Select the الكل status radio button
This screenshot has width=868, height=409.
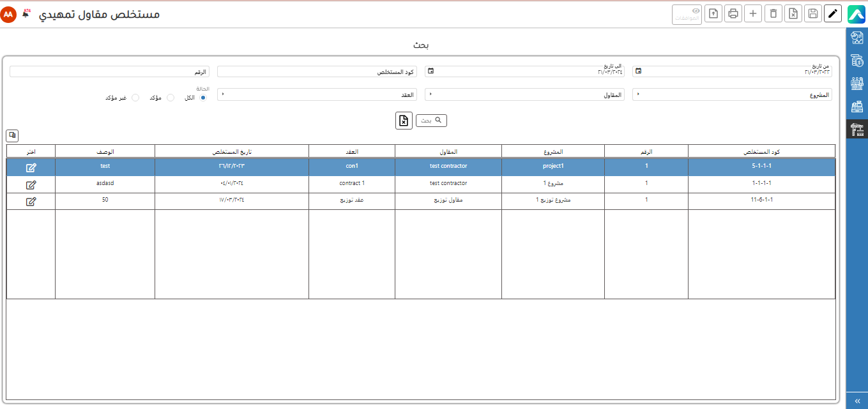(203, 98)
